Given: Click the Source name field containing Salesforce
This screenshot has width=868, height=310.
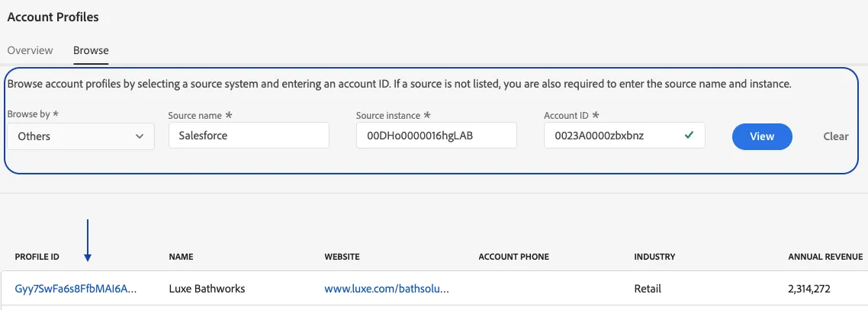Looking at the screenshot, I should 249,136.
